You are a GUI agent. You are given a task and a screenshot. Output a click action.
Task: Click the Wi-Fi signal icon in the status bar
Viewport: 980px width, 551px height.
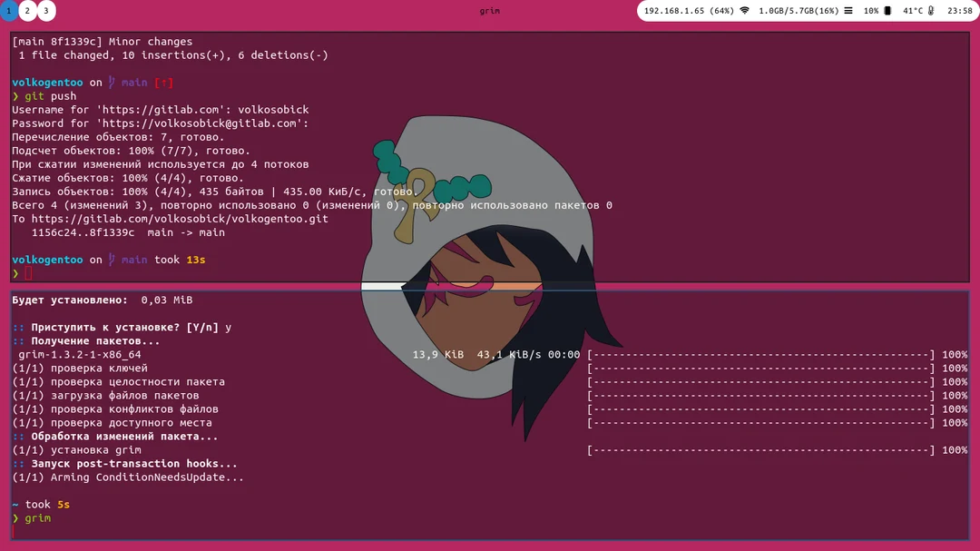(x=744, y=11)
